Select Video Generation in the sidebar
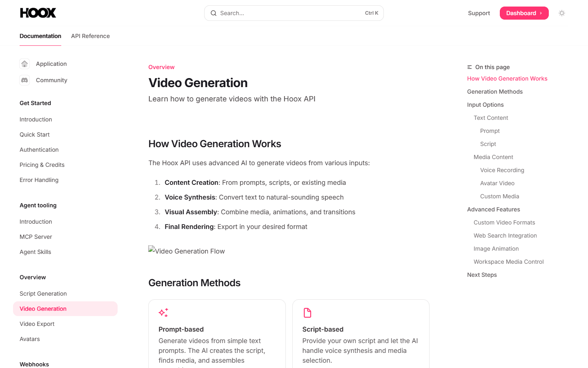588x368 pixels. point(65,309)
